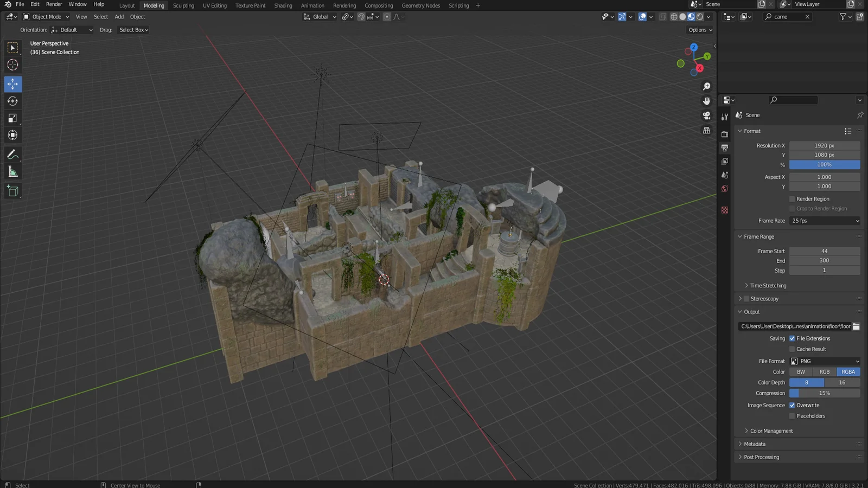Adjust the Compression slider

(825, 393)
